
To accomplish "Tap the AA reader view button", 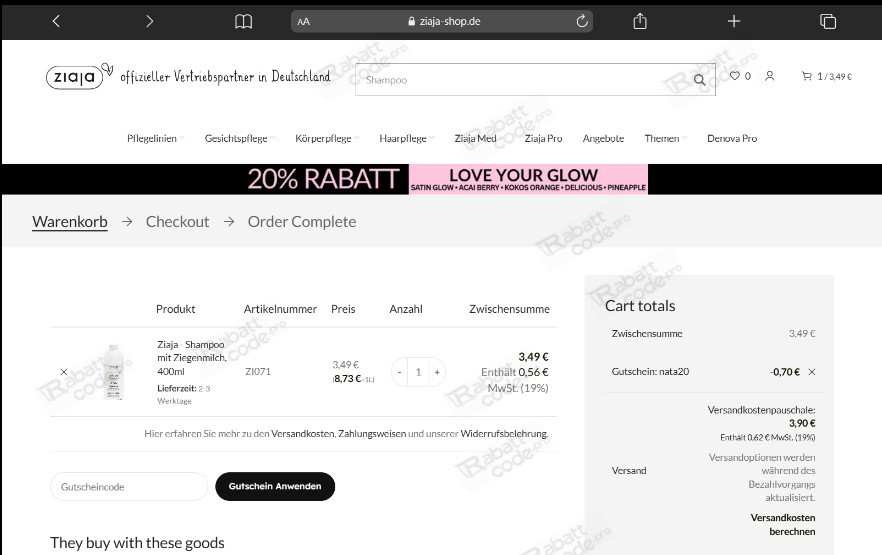I will 304,22.
